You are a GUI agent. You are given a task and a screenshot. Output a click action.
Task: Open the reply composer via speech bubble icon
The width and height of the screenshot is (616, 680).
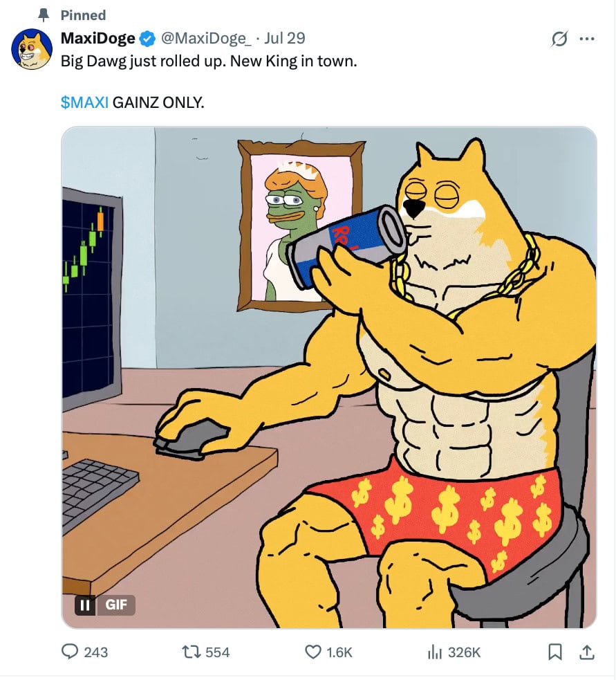71,651
